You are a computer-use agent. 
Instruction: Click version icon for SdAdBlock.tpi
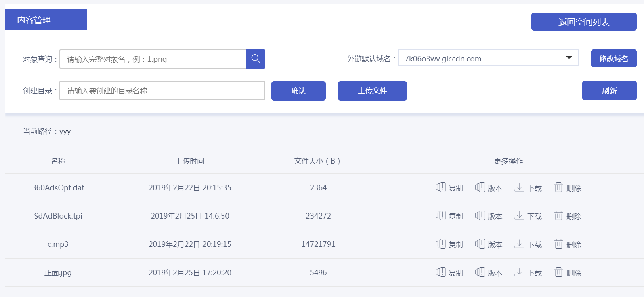pyautogui.click(x=480, y=215)
